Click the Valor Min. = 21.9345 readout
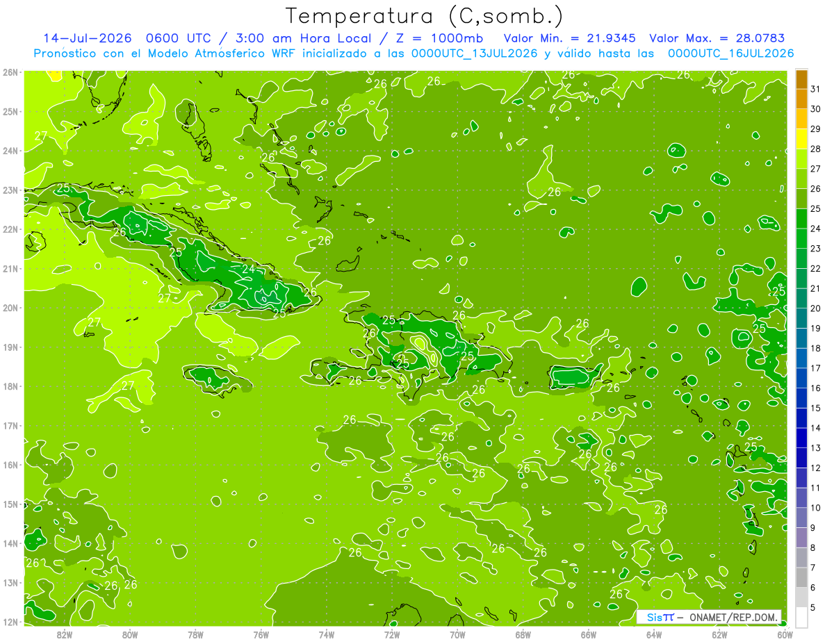 point(569,38)
